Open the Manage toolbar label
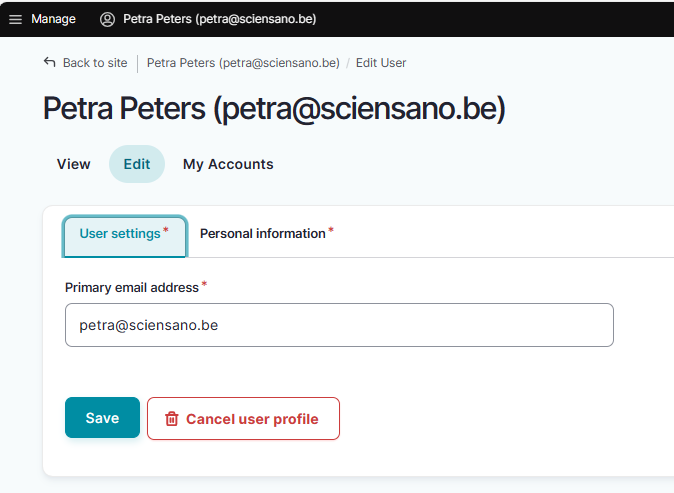Viewport: 674px width, 493px height. pyautogui.click(x=53, y=19)
